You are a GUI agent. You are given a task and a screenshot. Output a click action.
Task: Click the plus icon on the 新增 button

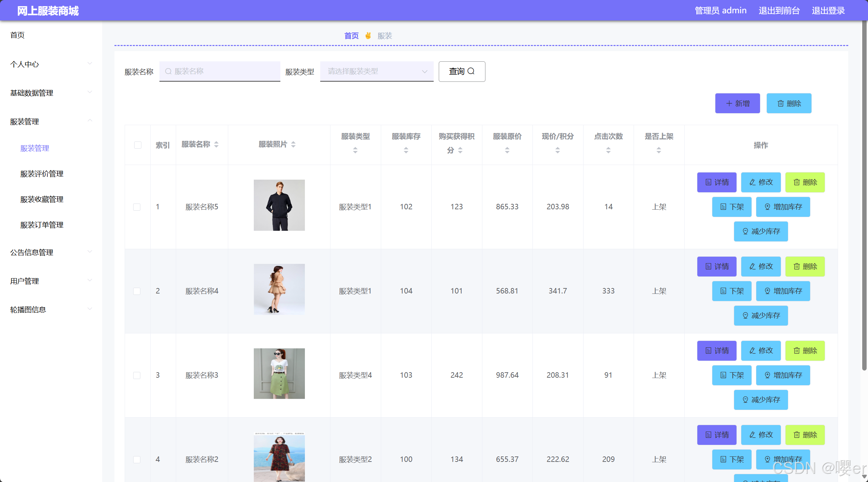(729, 103)
